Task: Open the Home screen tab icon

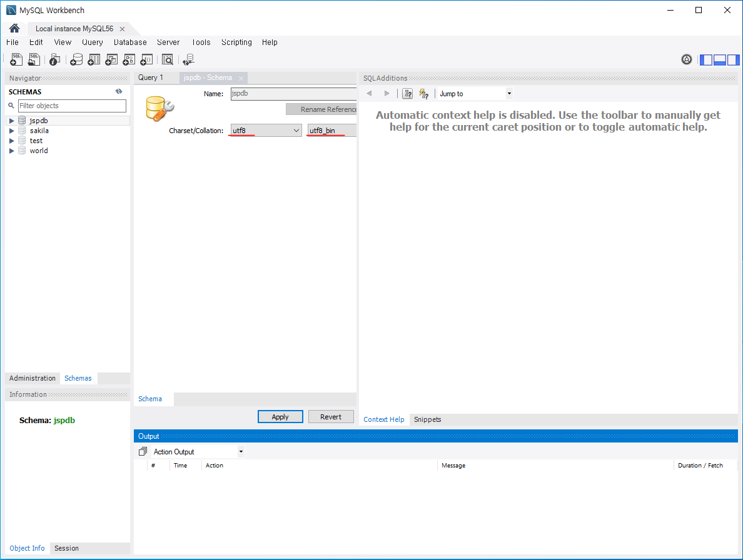Action: (14, 28)
